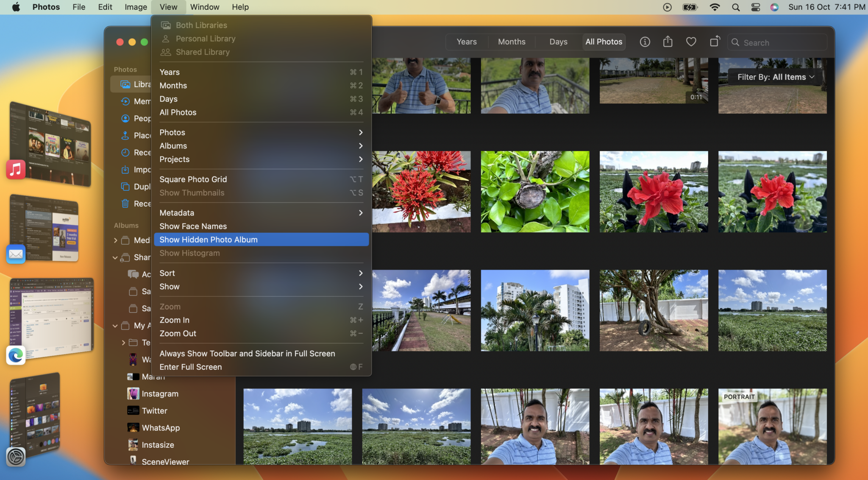
Task: Open the Image menu
Action: click(x=136, y=7)
